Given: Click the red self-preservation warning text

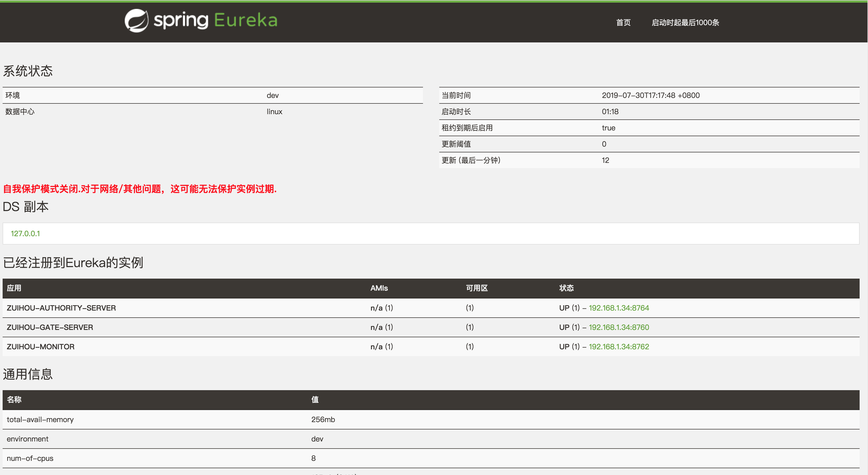Looking at the screenshot, I should (x=139, y=189).
